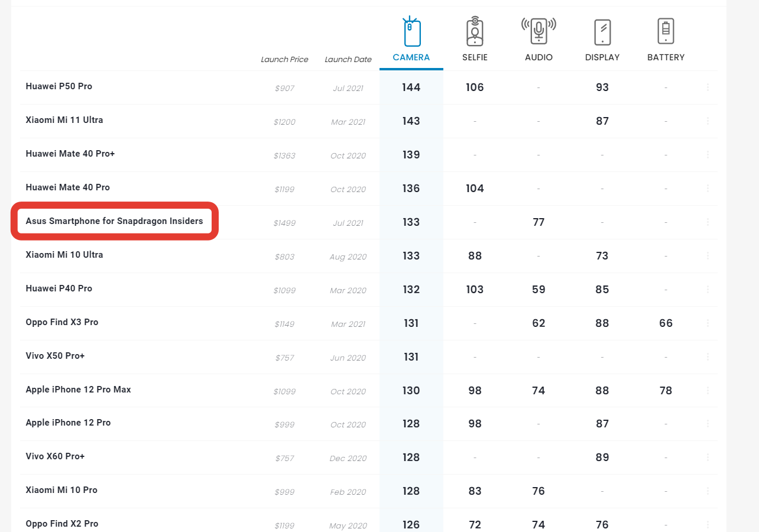Click the selfie score 106

tap(475, 87)
